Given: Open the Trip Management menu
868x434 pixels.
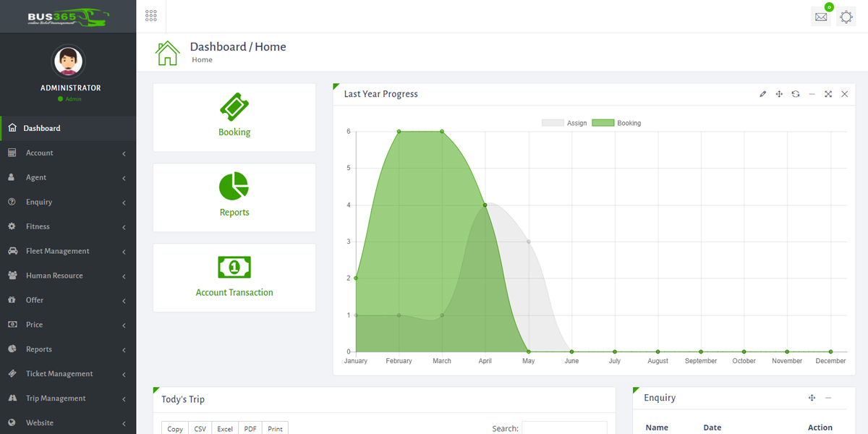Looking at the screenshot, I should (67, 399).
